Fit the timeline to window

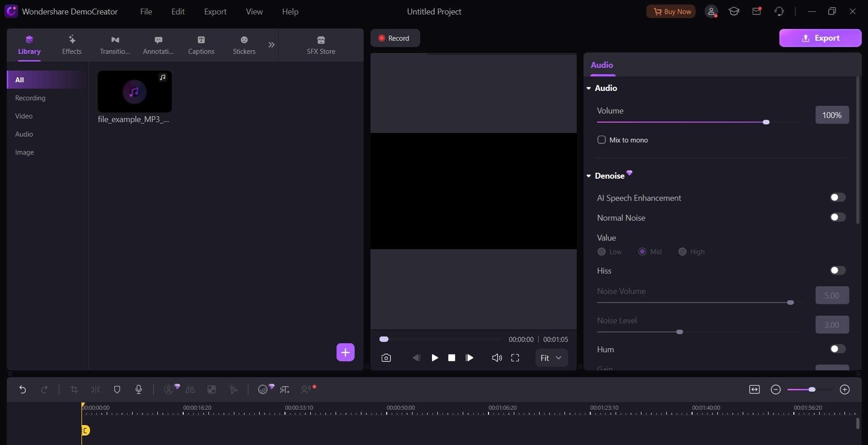[x=754, y=389]
